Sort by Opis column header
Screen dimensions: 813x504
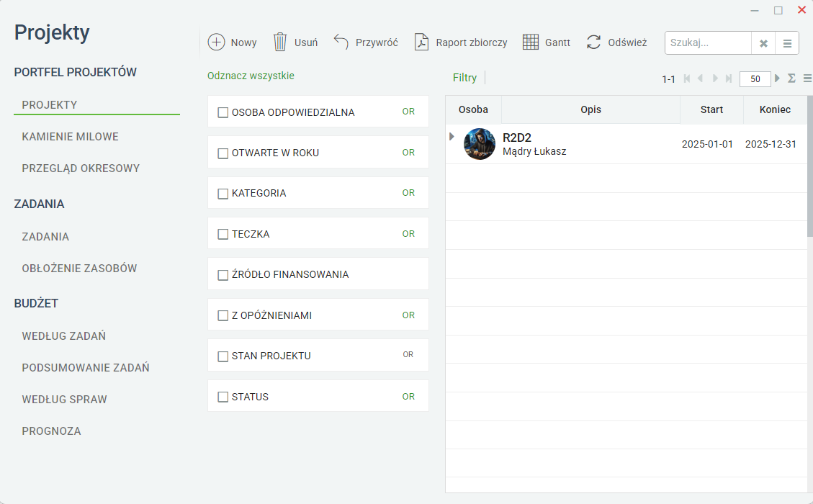(x=590, y=109)
